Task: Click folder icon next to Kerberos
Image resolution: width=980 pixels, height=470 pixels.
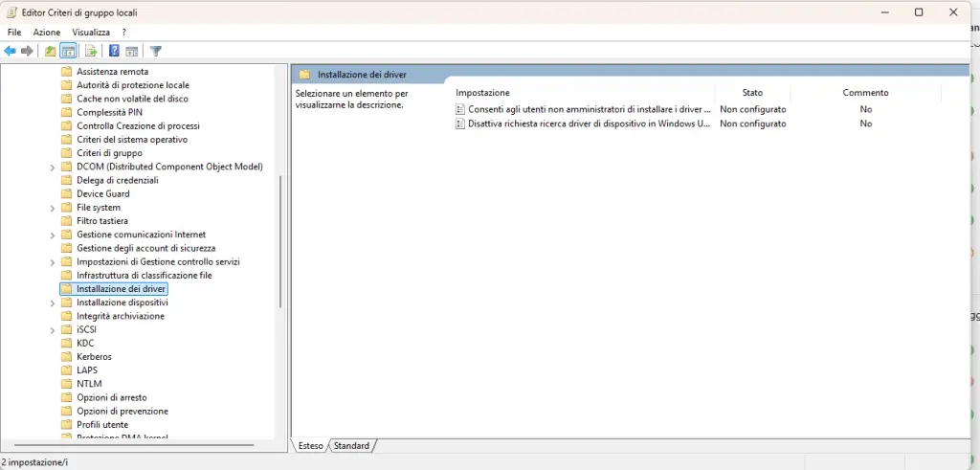Action: [66, 357]
